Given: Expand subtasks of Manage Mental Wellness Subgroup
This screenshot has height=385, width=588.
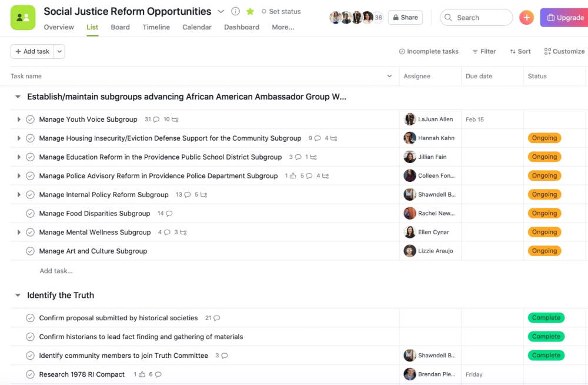Looking at the screenshot, I should (19, 233).
